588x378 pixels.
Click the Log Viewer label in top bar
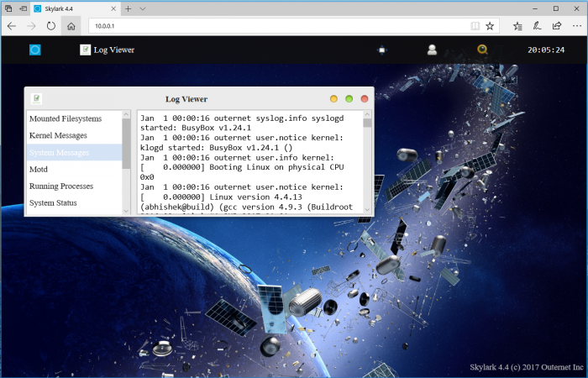coord(114,50)
